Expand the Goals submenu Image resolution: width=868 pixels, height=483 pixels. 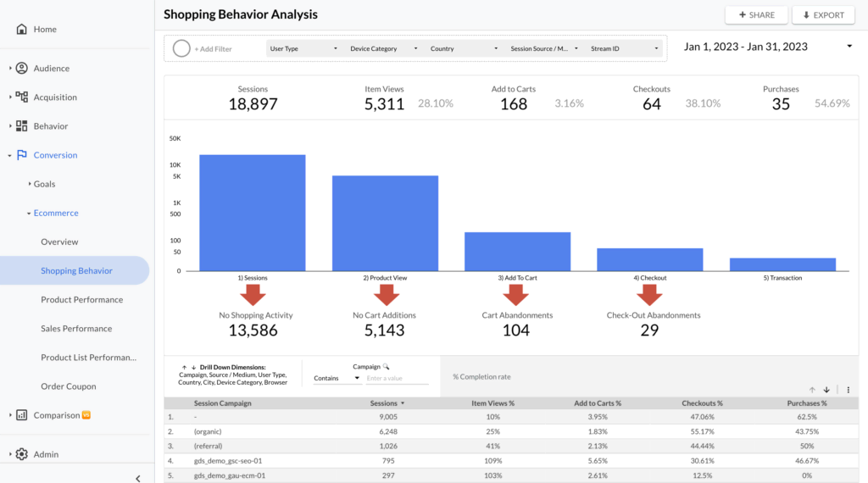29,184
